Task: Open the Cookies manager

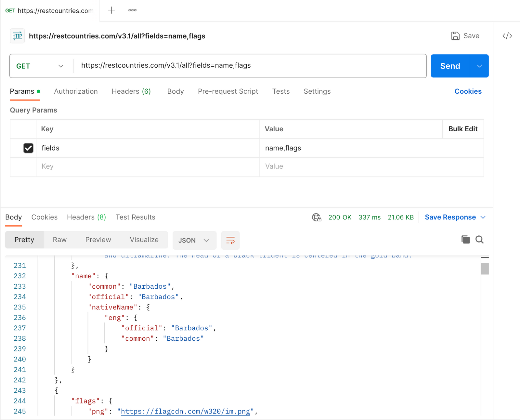Action: 468,91
